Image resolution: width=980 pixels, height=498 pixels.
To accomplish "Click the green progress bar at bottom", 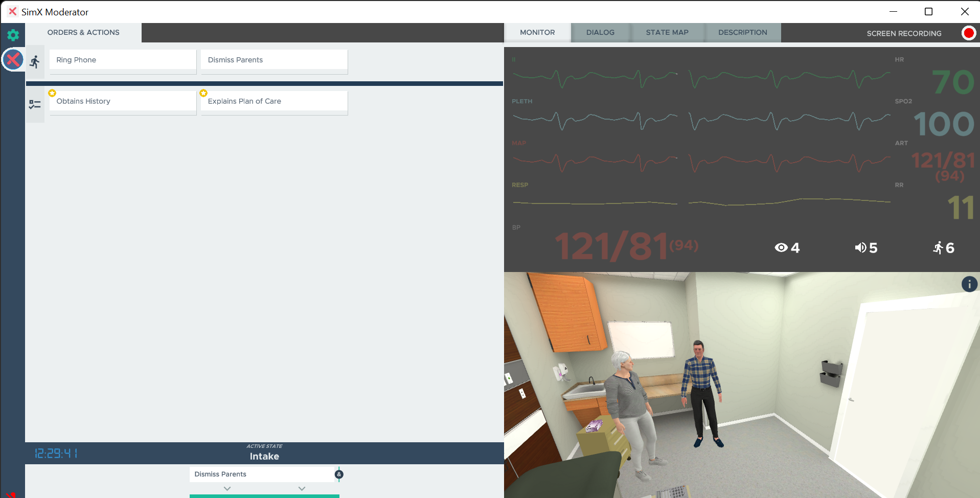I will (264, 496).
